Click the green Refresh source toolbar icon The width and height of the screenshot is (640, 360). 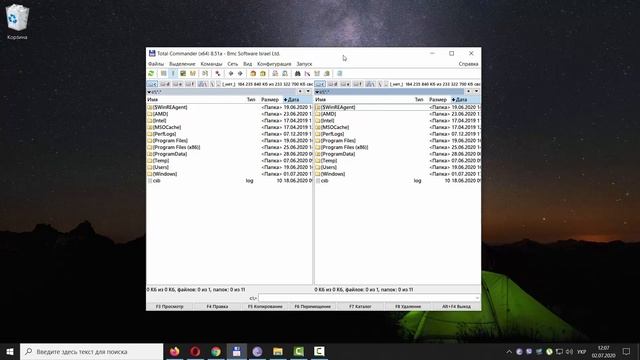[x=151, y=73]
